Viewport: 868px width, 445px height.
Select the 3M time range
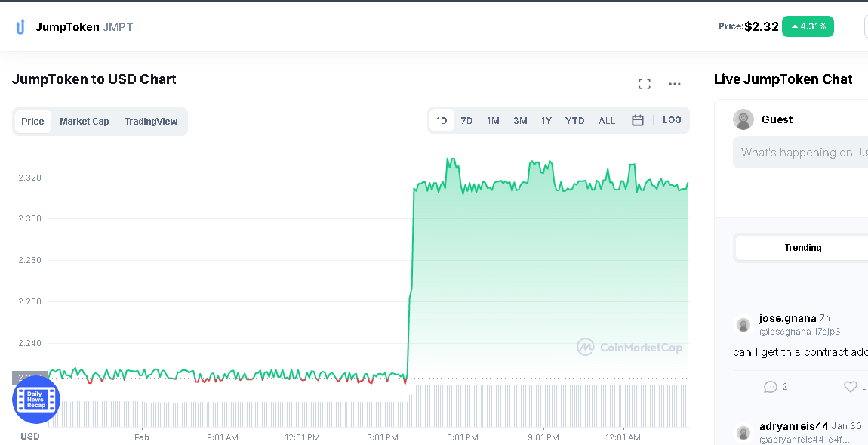pyautogui.click(x=520, y=120)
